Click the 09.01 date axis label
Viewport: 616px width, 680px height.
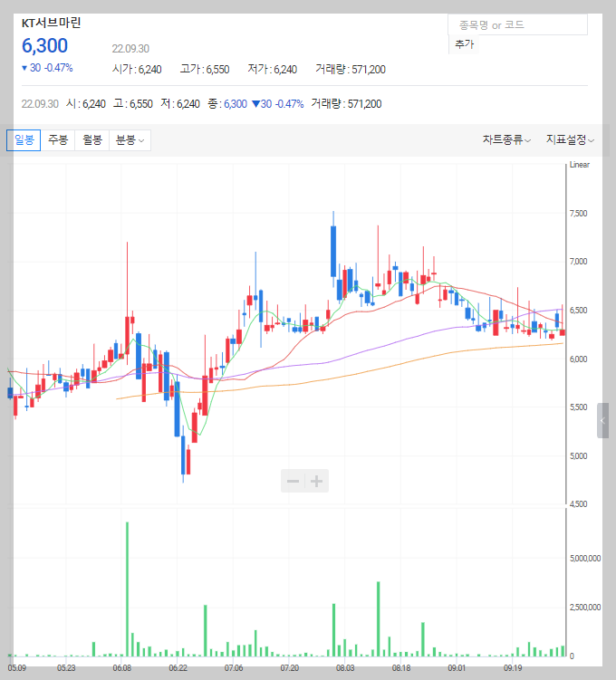457,668
